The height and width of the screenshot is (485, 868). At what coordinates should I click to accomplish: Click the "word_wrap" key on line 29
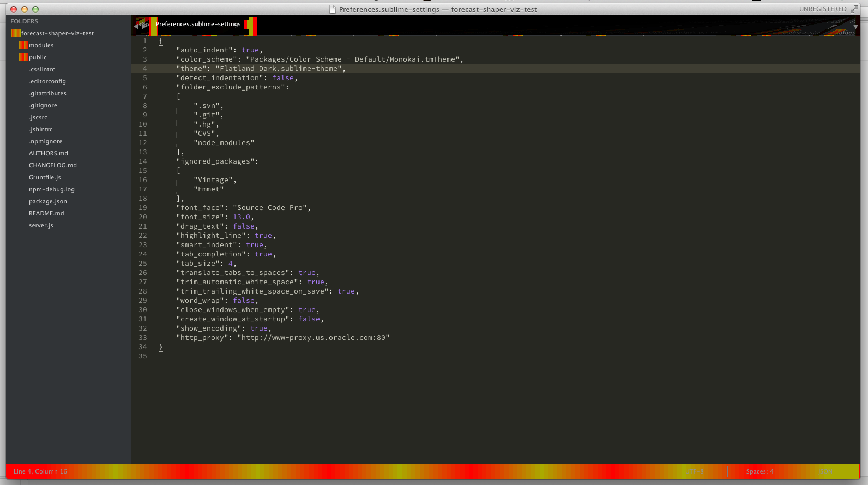pyautogui.click(x=200, y=301)
